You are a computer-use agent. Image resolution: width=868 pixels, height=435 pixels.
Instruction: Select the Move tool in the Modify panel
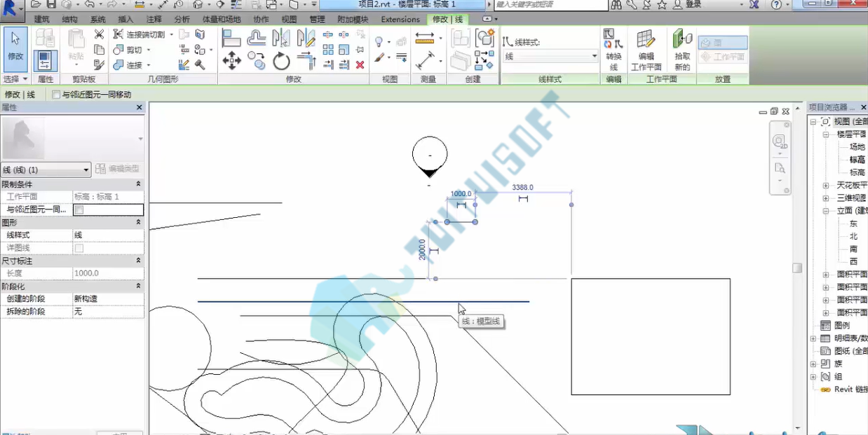pos(231,61)
